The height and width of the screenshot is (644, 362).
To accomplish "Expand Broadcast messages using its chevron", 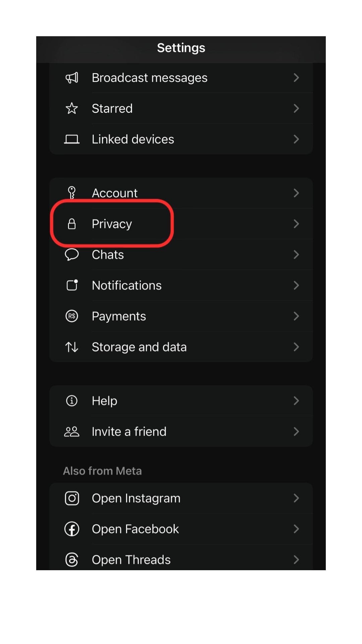I will coord(296,78).
